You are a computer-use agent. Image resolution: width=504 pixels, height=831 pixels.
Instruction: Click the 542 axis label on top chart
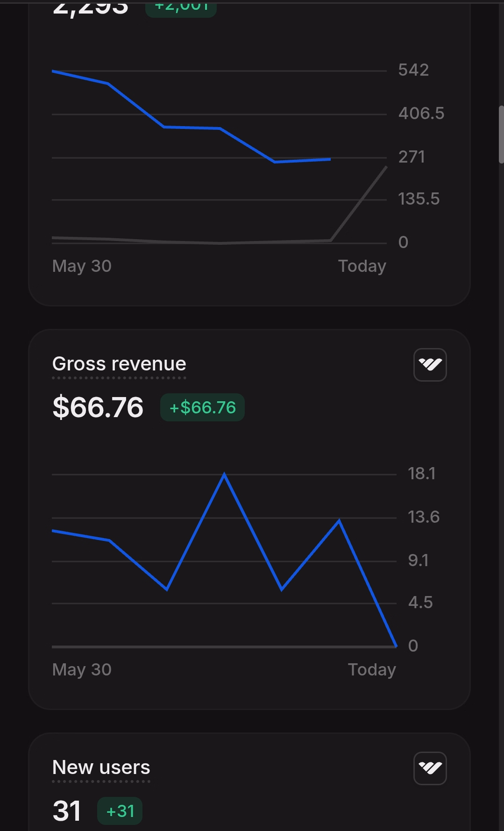point(413,70)
